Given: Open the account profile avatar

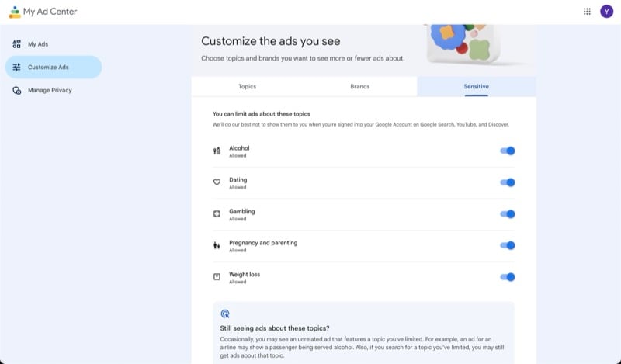Looking at the screenshot, I should 606,12.
